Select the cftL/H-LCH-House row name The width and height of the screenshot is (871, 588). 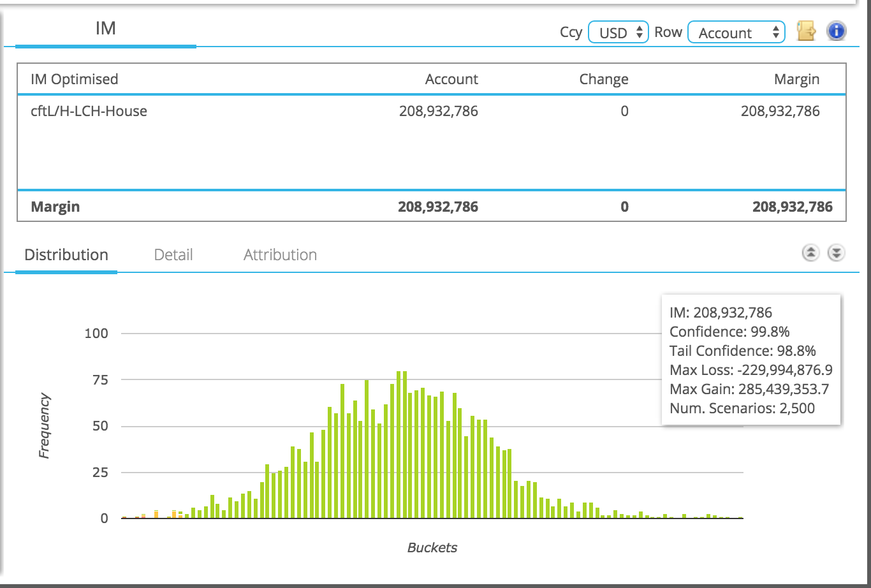pos(89,111)
